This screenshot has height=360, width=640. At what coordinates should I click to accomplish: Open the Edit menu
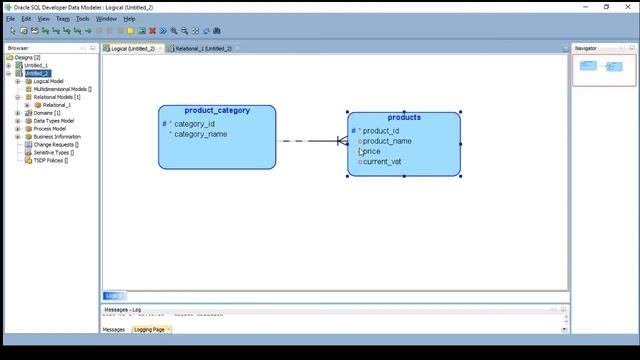[x=26, y=19]
